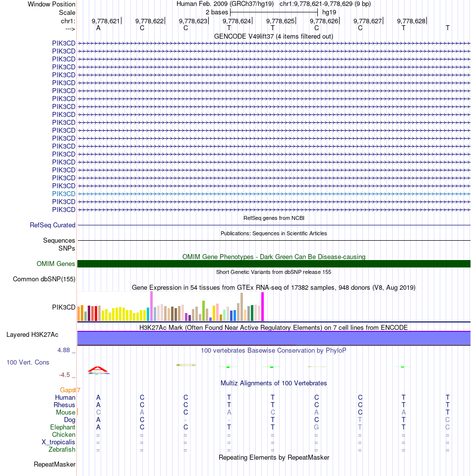Click the OMIM Genes label

tap(56, 264)
